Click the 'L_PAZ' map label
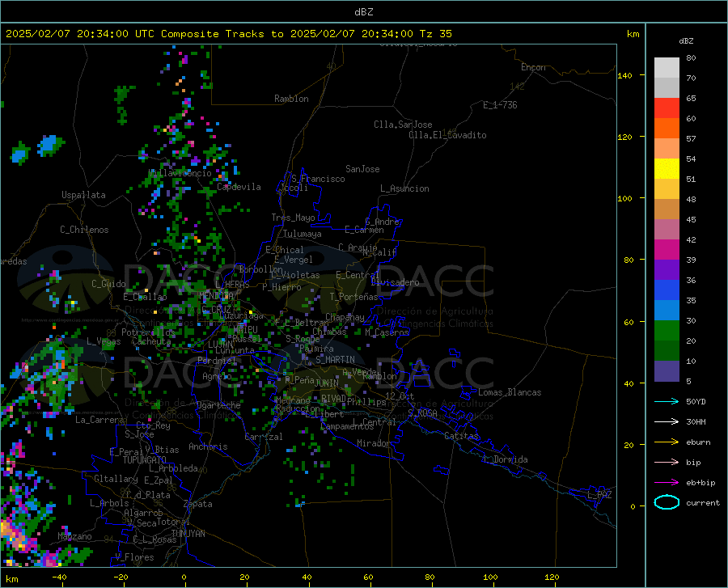Screen dimensions: 728x588 (x=599, y=495)
